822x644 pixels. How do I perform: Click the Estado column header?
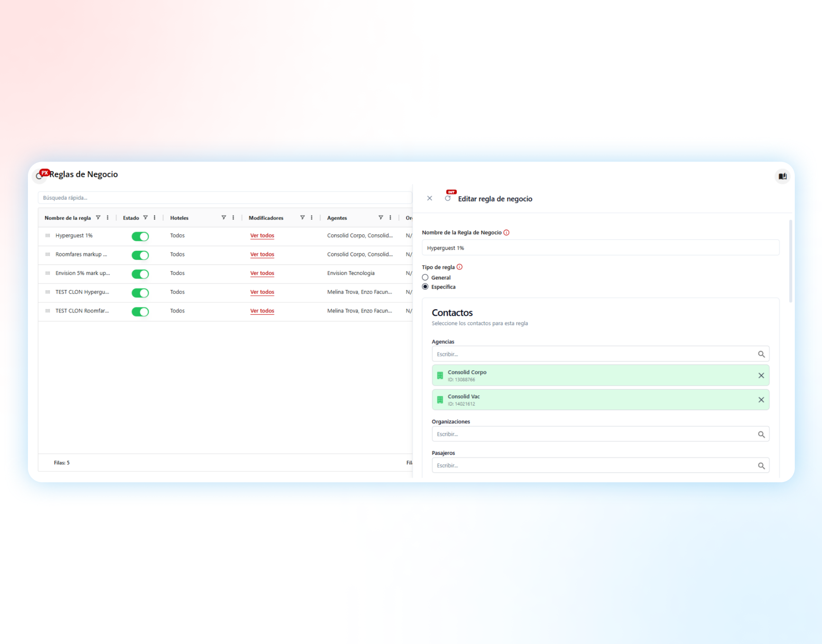[x=131, y=218]
